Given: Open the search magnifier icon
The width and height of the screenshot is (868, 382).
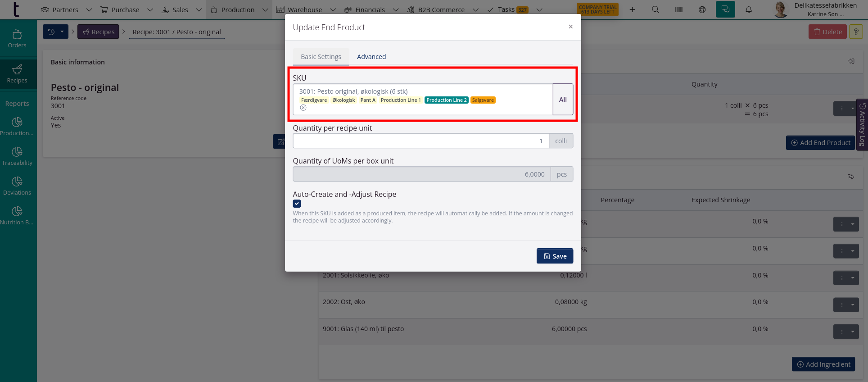Looking at the screenshot, I should 656,9.
